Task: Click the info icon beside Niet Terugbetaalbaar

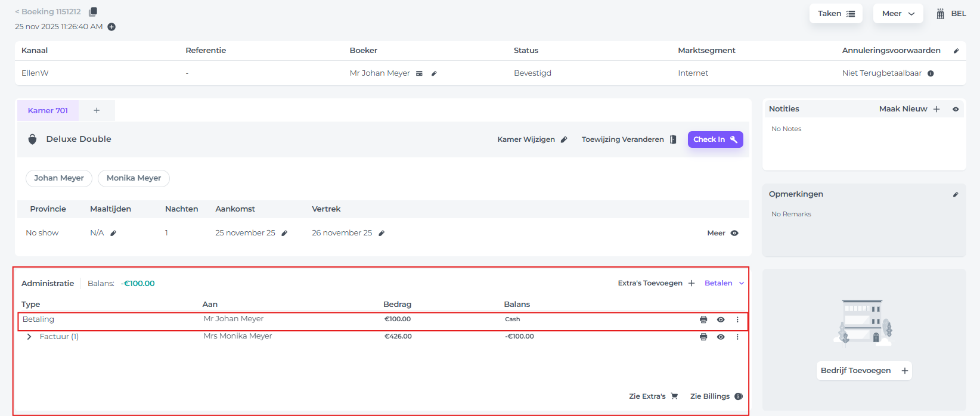Action: click(931, 73)
